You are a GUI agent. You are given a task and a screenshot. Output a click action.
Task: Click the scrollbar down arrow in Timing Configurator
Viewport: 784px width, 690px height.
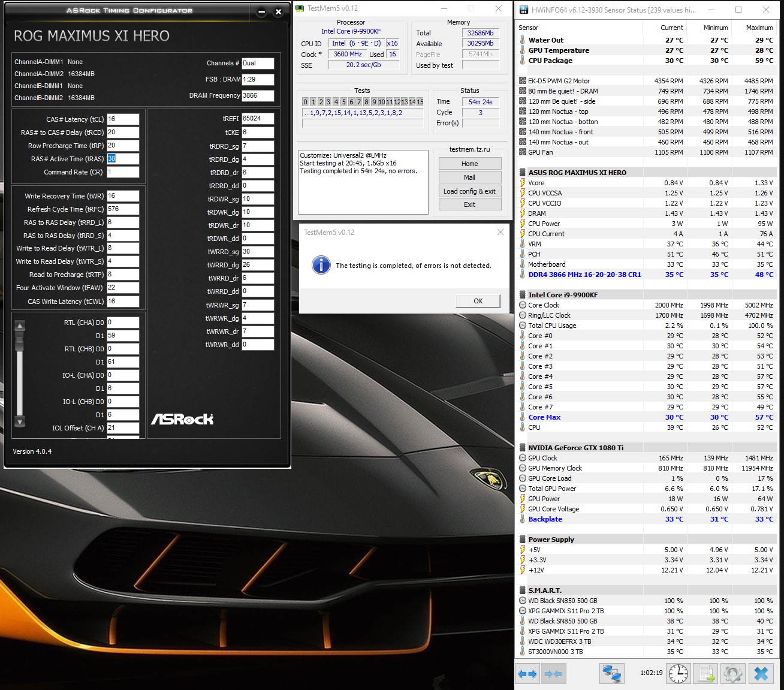[20, 421]
